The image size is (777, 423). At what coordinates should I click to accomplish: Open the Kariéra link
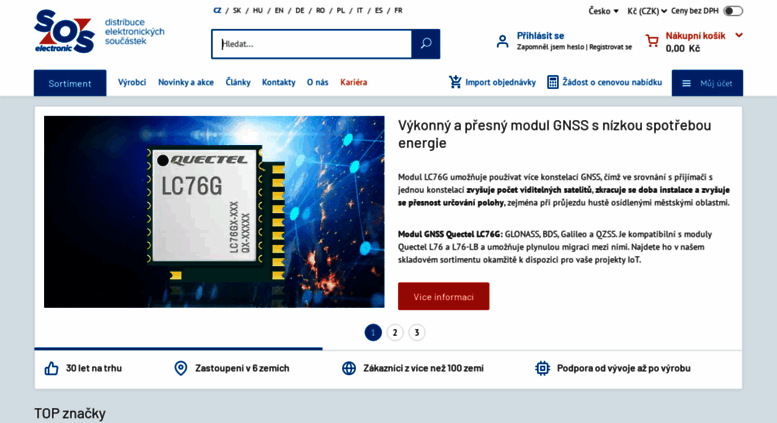[x=353, y=82]
